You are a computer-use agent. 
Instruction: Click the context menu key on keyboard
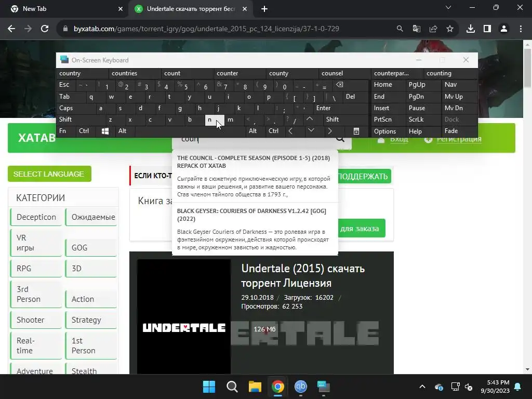click(x=356, y=131)
